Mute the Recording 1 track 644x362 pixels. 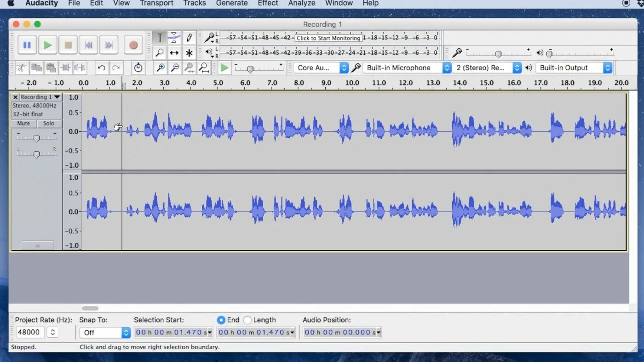click(x=23, y=124)
